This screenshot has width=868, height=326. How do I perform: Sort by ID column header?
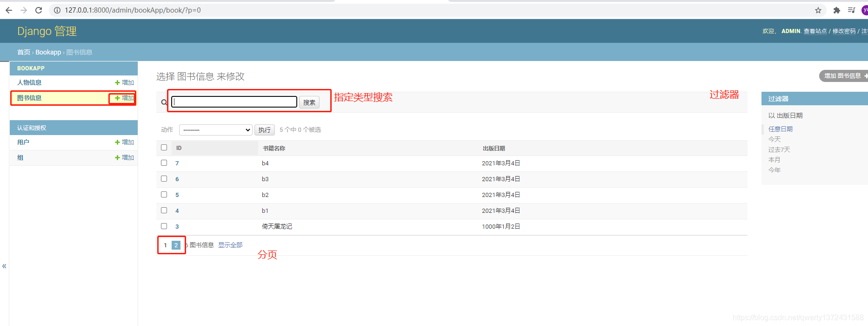[x=179, y=148]
